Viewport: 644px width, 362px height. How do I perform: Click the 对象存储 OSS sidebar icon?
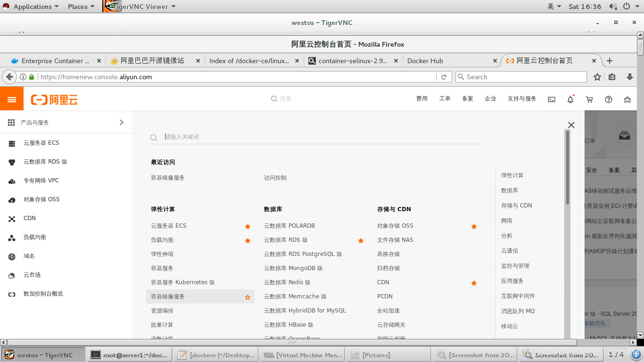click(12, 200)
